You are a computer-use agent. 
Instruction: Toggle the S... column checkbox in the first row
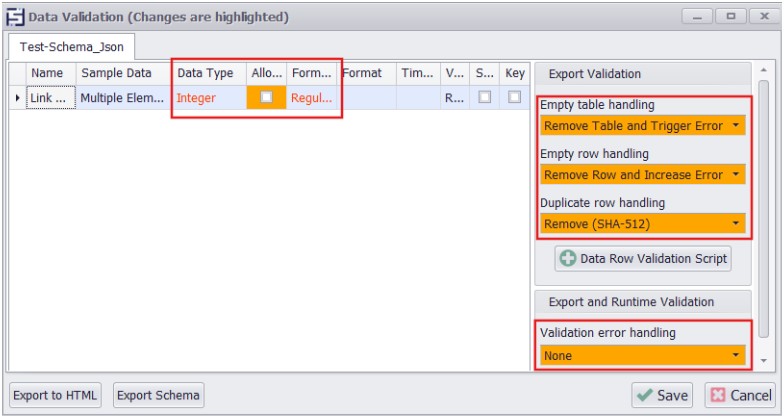coord(484,97)
